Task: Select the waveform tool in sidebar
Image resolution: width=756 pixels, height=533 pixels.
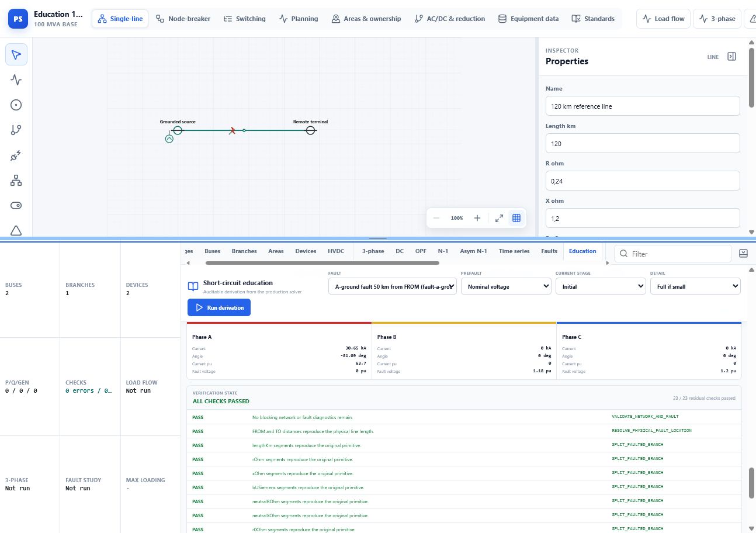Action: tap(16, 80)
